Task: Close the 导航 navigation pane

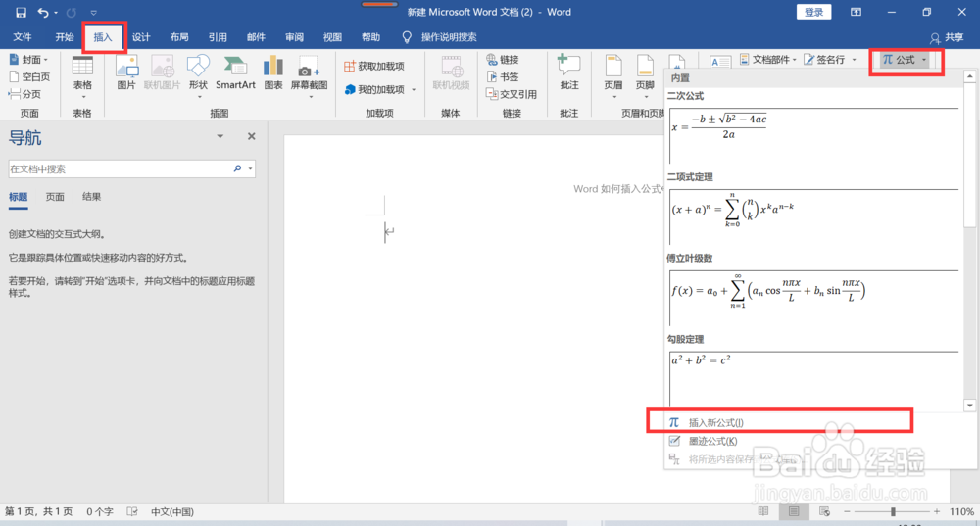Action: pos(251,136)
